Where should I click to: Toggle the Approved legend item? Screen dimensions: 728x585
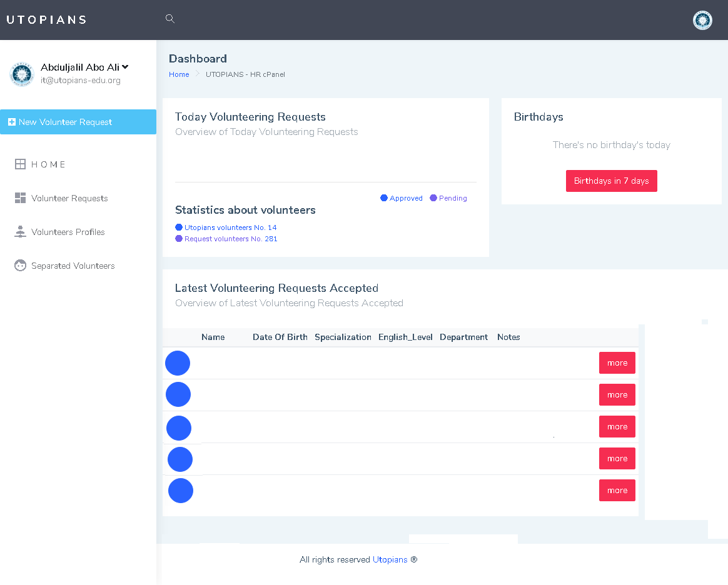coord(402,198)
